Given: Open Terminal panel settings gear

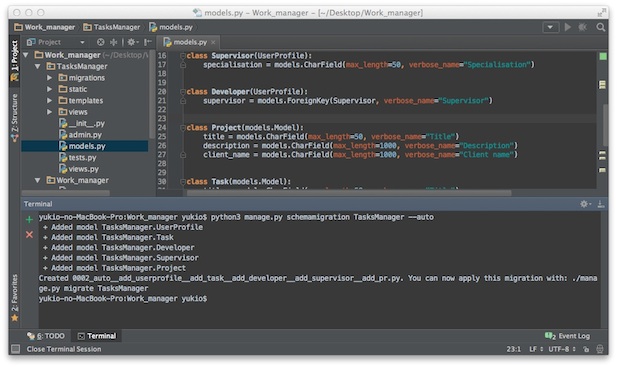Looking at the screenshot, I should (585, 204).
